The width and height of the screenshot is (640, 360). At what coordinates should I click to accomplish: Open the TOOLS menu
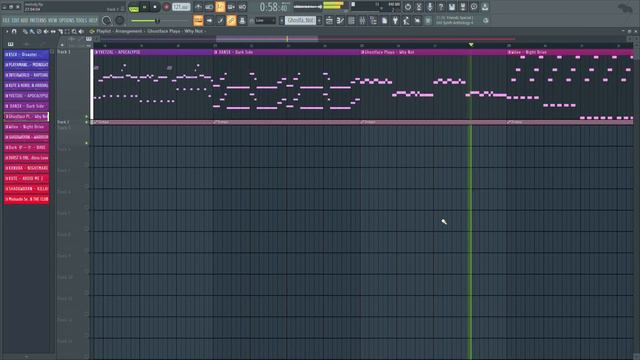tap(82, 20)
